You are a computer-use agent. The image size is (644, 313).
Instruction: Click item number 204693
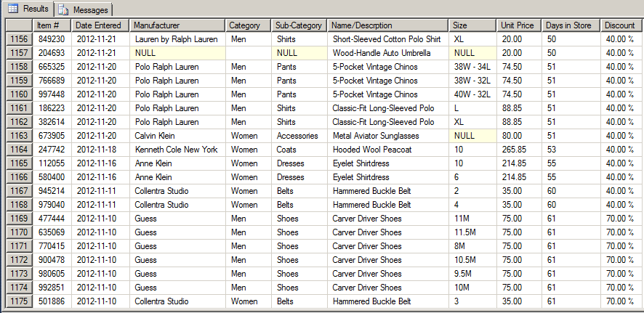[52, 53]
